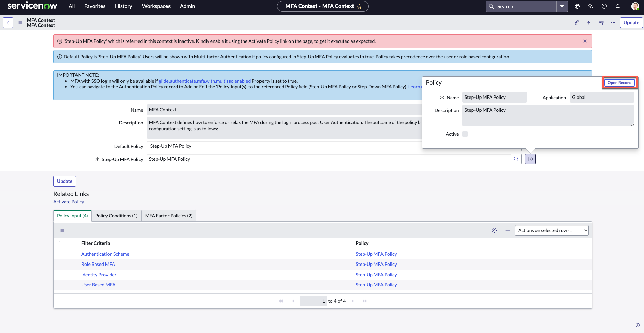Open the policy link in the Authentication Scheme row
Viewport: 644px width, 333px height.
pyautogui.click(x=376, y=254)
